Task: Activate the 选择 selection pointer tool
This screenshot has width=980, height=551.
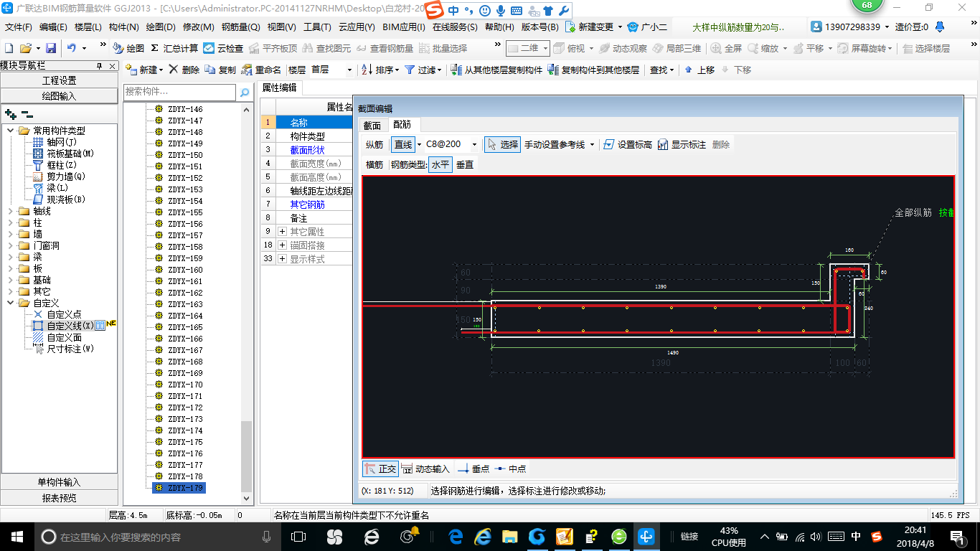Action: coord(502,144)
